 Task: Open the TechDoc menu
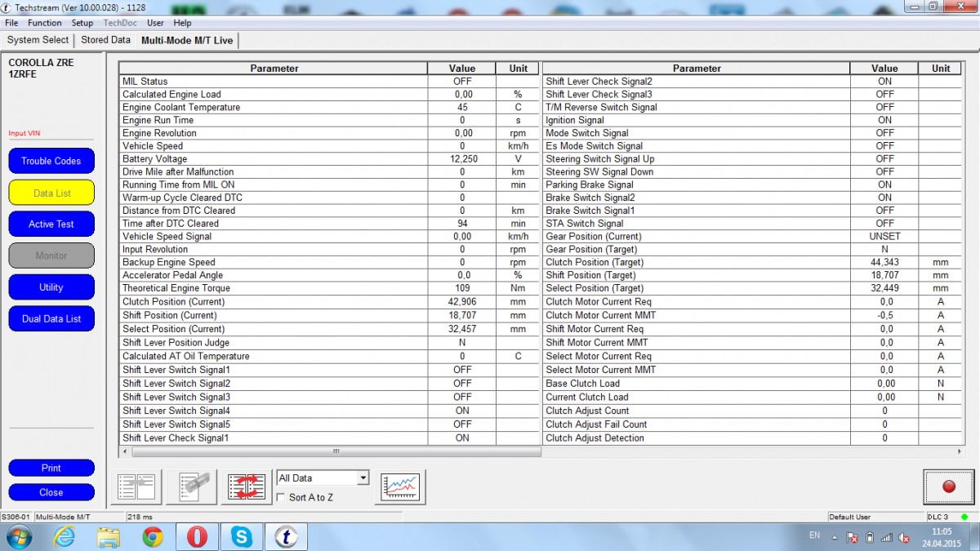click(x=120, y=23)
